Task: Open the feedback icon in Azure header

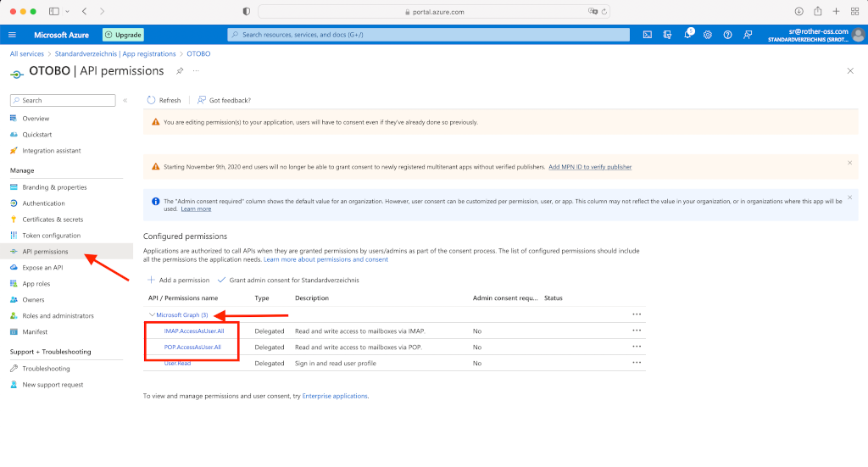Action: click(748, 35)
